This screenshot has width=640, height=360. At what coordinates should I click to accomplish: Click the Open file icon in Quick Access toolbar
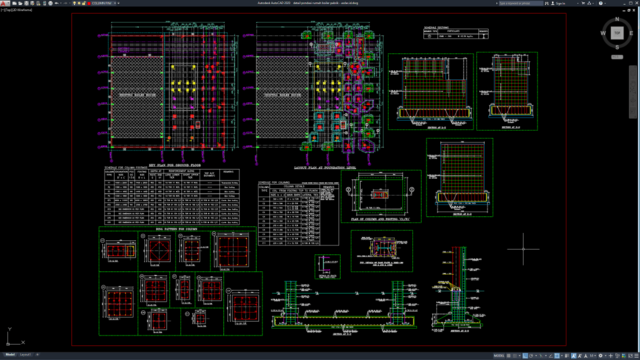click(x=20, y=3)
